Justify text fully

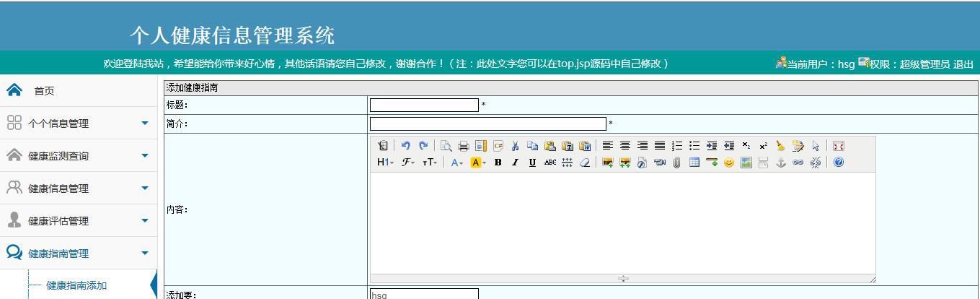660,145
